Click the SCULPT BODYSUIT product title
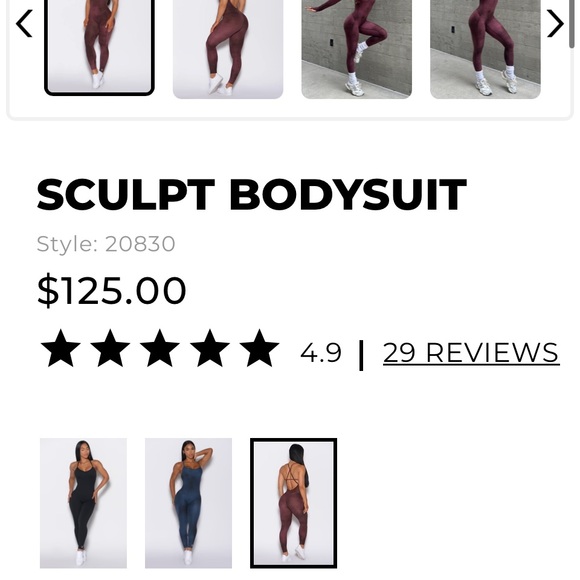 [252, 194]
